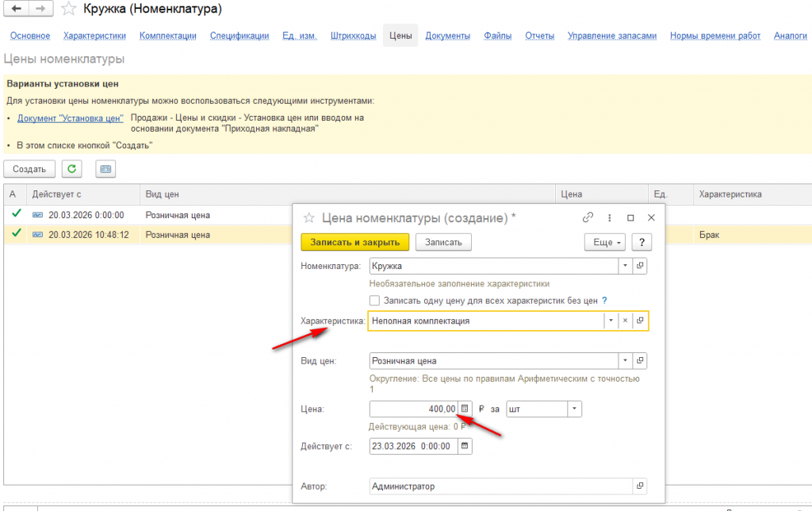Expand the Номенклатура dropdown list
Image resolution: width=812 pixels, height=511 pixels.
point(625,266)
